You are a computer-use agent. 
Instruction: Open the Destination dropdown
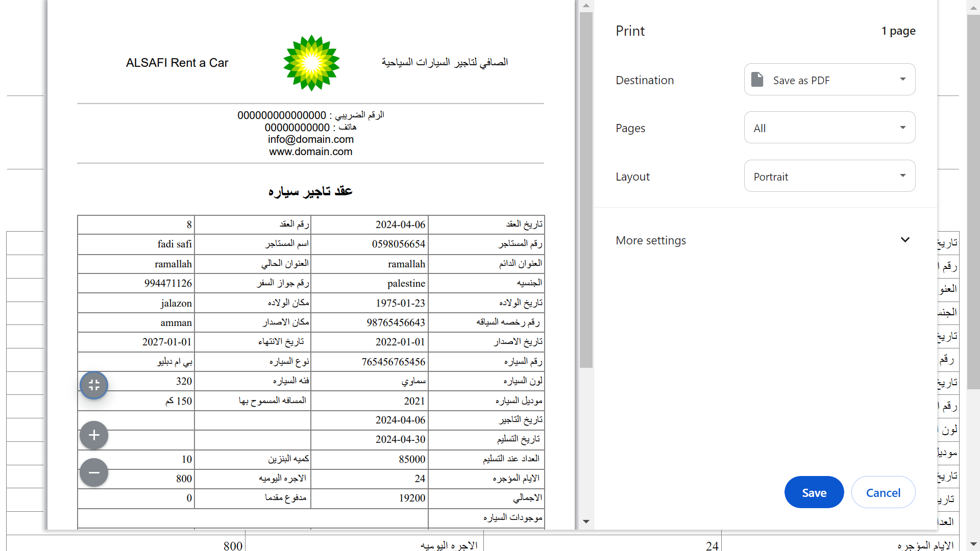829,80
